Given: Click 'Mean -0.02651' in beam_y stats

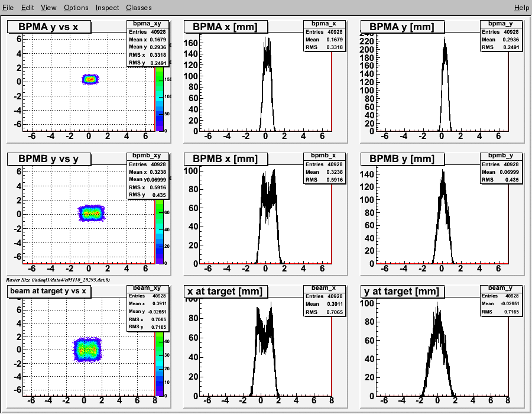Looking at the screenshot, I should pyautogui.click(x=501, y=304).
